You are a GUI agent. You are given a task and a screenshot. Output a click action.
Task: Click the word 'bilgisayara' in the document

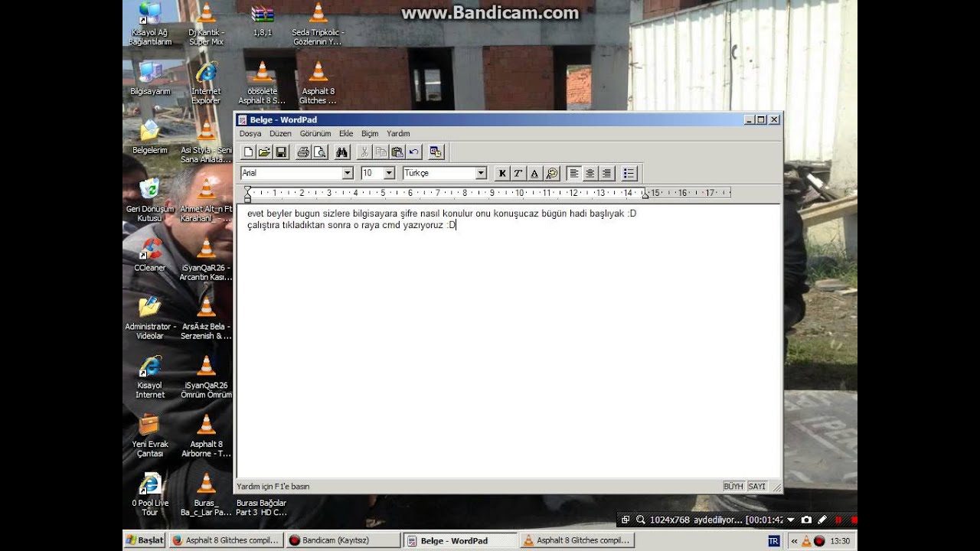tap(375, 214)
